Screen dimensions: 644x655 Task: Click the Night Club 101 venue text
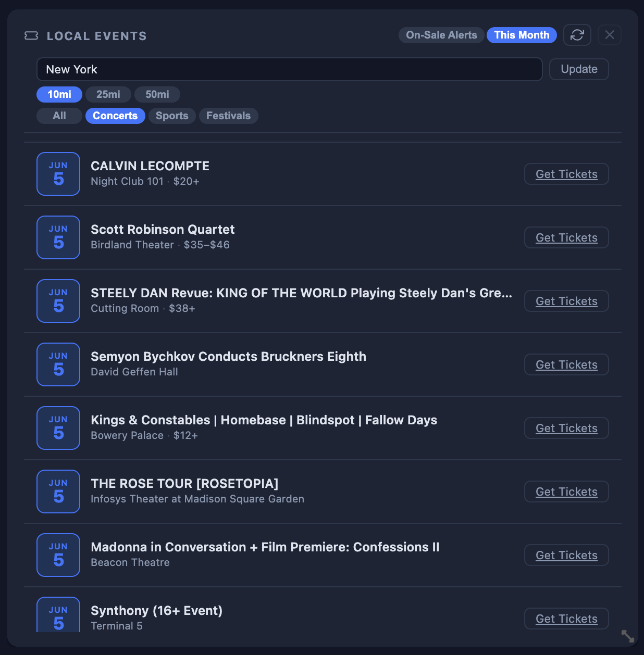point(127,181)
